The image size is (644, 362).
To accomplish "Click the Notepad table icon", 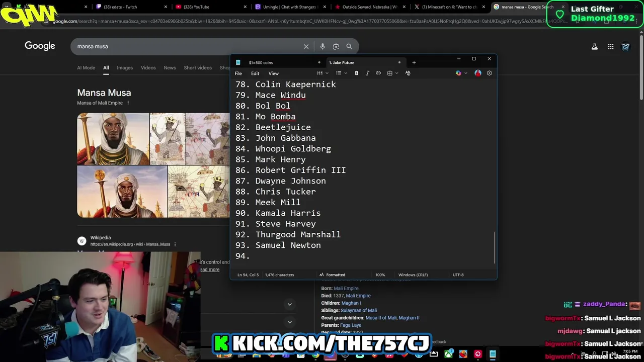I will point(389,73).
